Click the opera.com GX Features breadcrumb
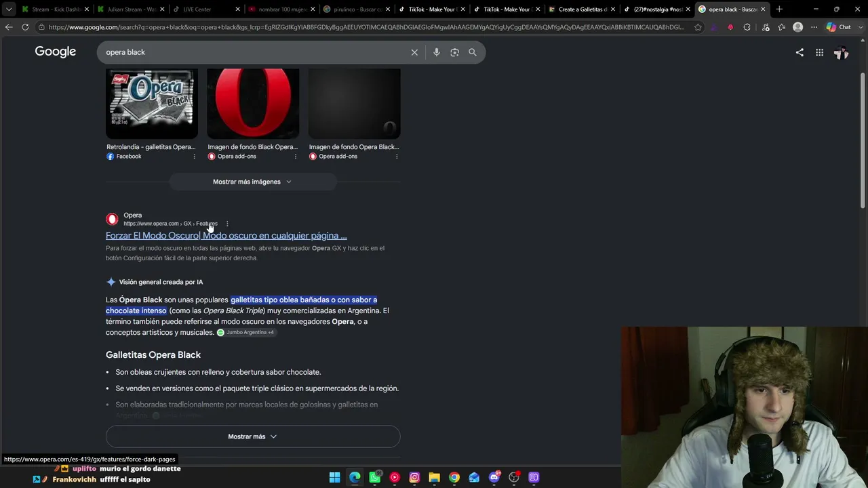 click(170, 224)
